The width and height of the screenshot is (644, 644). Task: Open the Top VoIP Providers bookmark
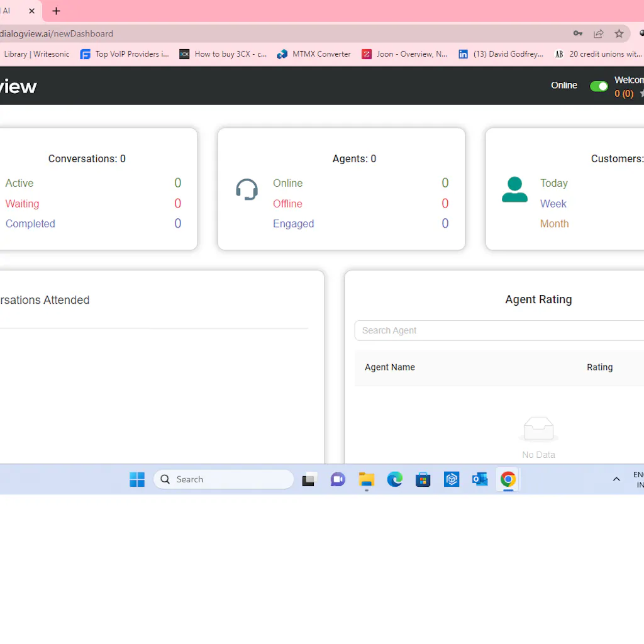[125, 54]
